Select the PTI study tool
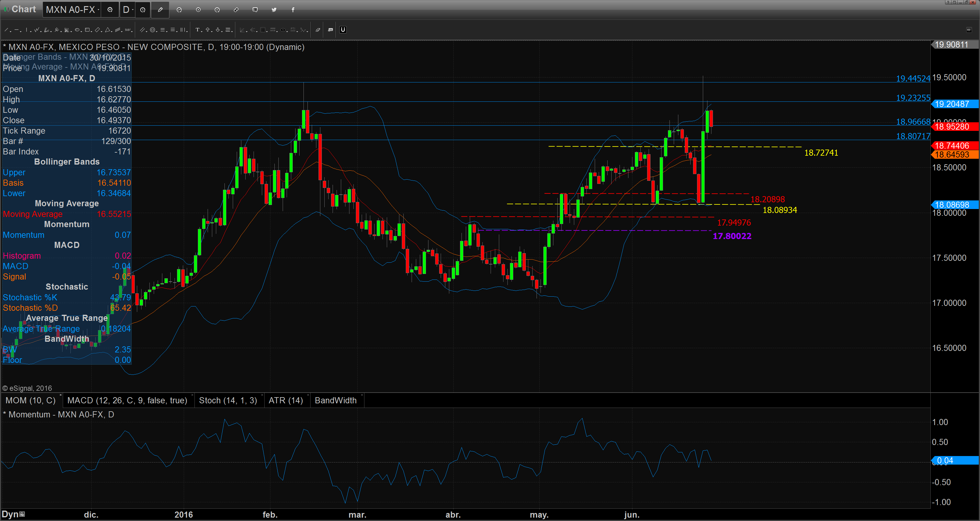 point(293,30)
